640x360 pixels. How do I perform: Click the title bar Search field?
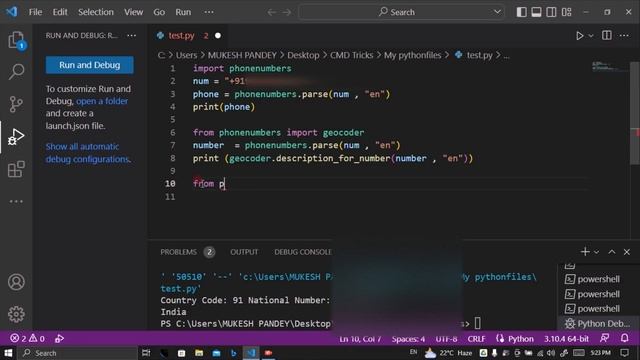coord(402,12)
